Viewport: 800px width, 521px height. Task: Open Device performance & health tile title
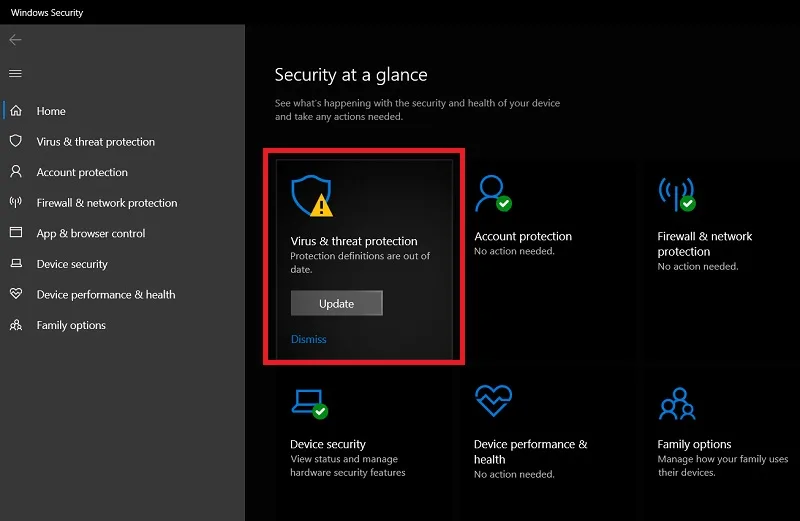(x=531, y=452)
